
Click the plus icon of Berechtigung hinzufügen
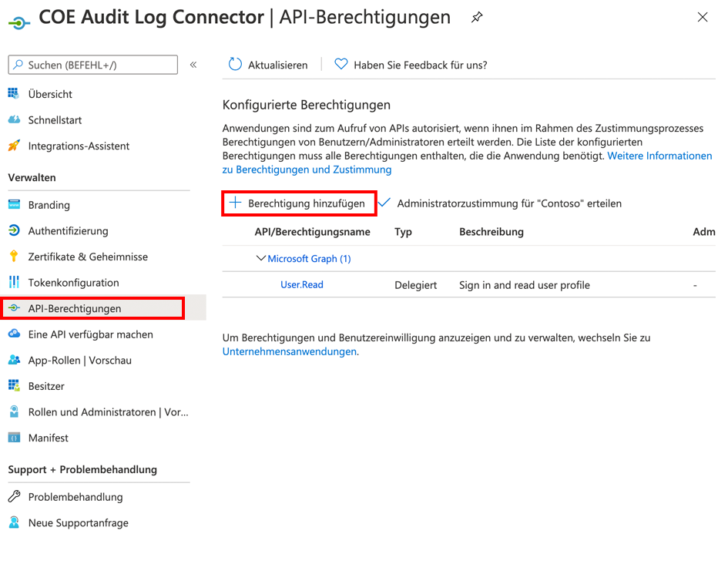coord(236,203)
